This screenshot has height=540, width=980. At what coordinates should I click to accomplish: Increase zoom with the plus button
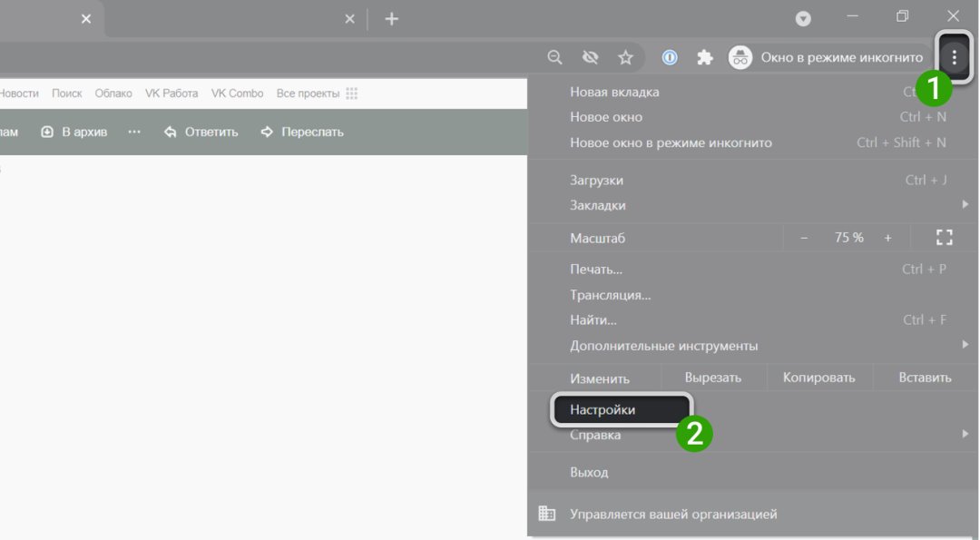click(x=887, y=238)
